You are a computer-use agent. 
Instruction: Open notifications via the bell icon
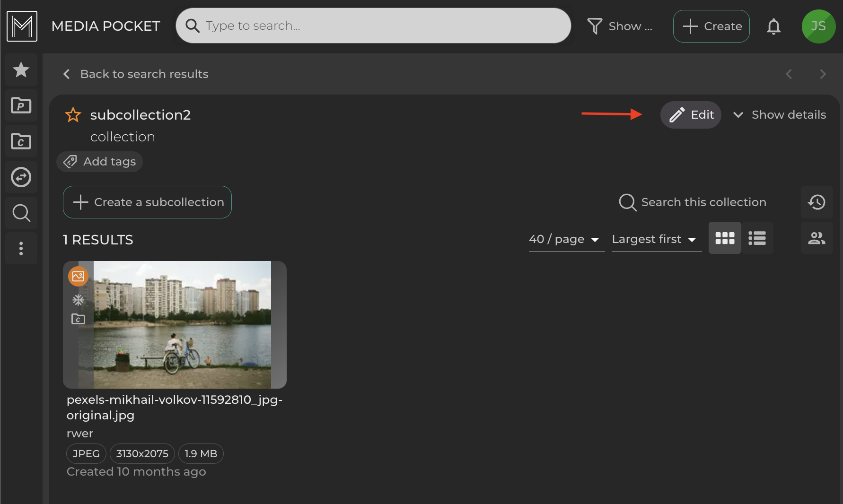tap(774, 26)
